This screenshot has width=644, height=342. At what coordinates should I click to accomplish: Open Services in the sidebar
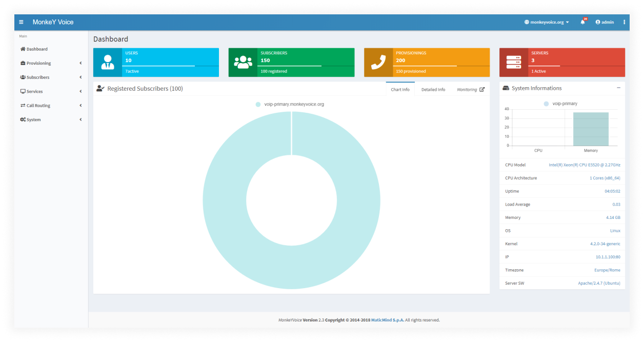pyautogui.click(x=51, y=91)
